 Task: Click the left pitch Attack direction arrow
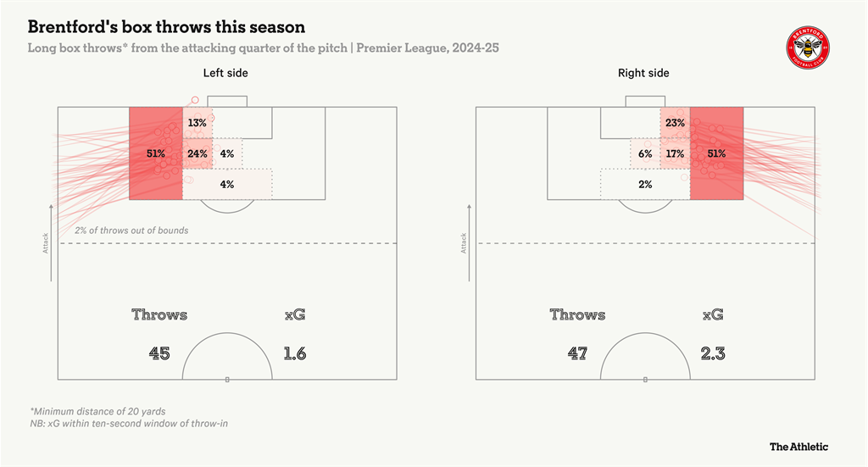pyautogui.click(x=51, y=242)
